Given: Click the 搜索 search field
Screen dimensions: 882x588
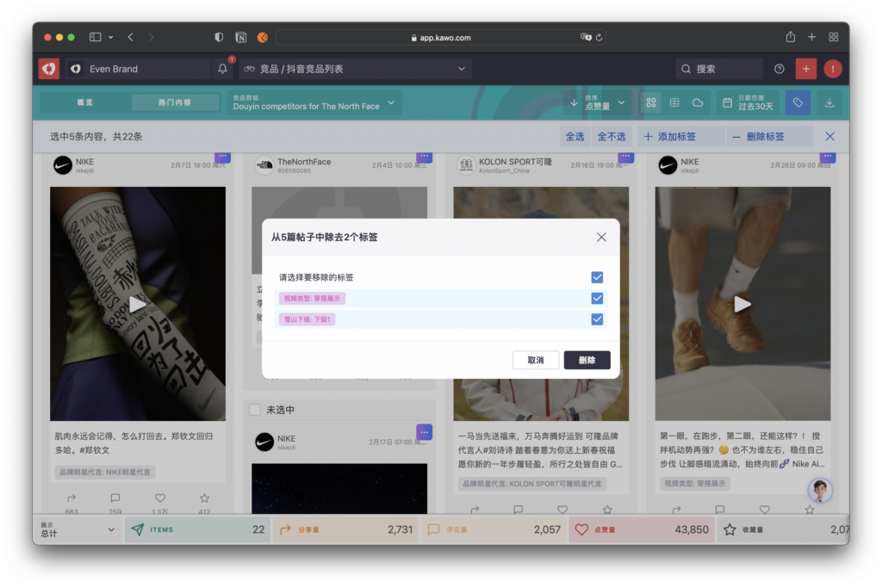Looking at the screenshot, I should (x=719, y=69).
